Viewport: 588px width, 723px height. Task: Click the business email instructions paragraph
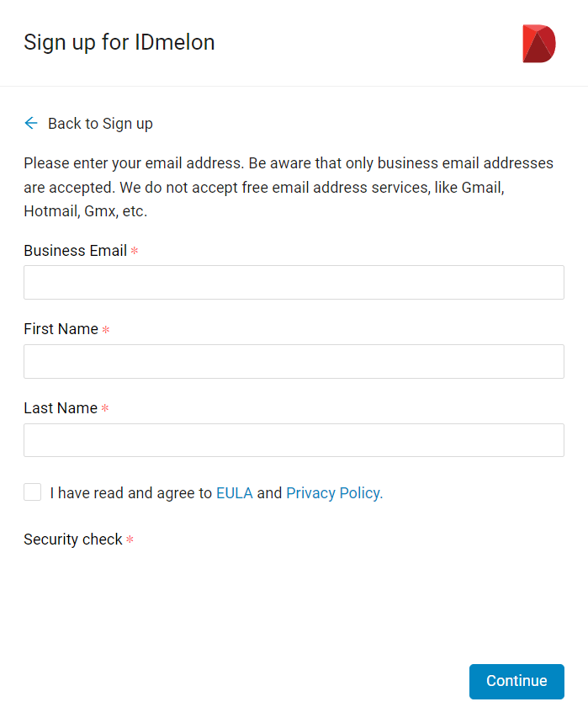tap(289, 187)
